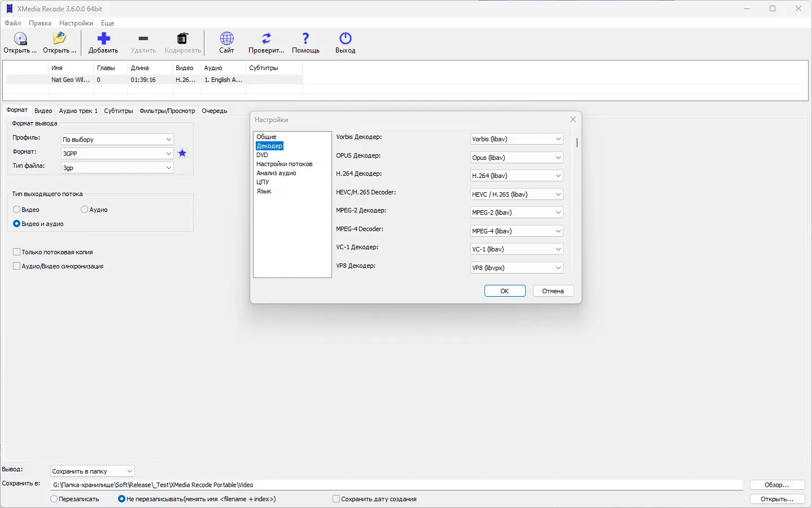
Task: Open the Правка menu
Action: pos(40,23)
